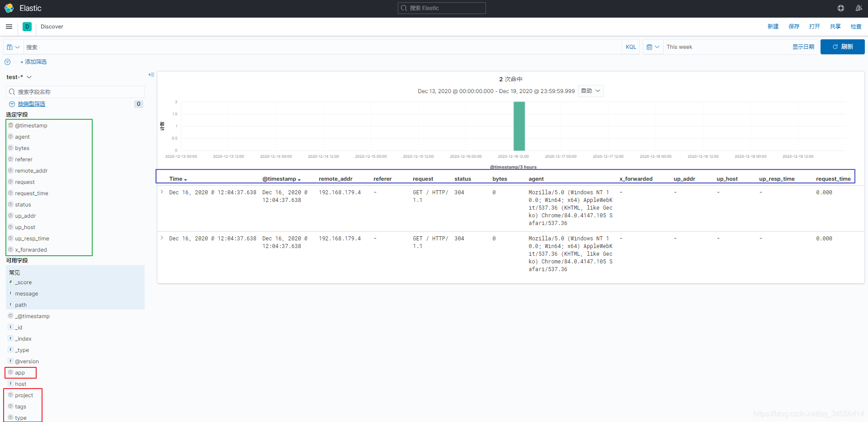868x422 pixels.
Task: Click the This week time range
Action: (679, 47)
